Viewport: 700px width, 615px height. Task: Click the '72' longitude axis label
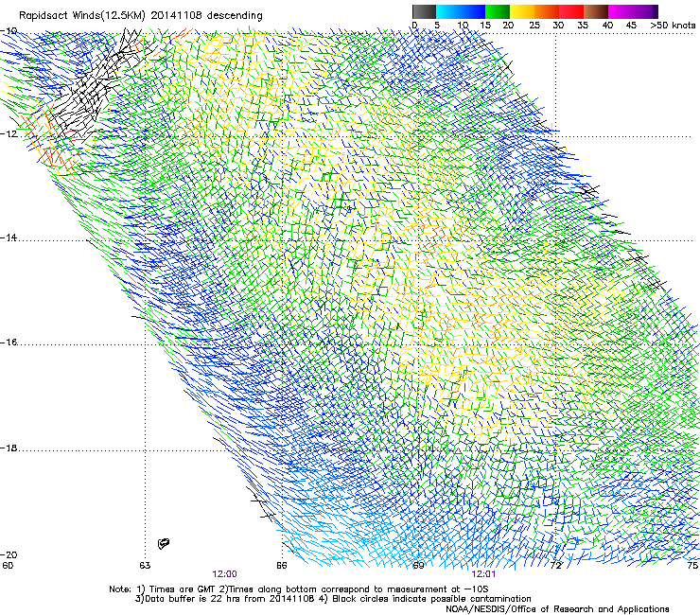click(555, 566)
